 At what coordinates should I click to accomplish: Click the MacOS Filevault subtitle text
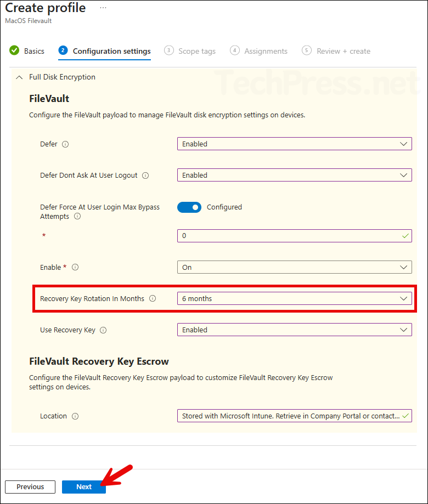click(29, 21)
